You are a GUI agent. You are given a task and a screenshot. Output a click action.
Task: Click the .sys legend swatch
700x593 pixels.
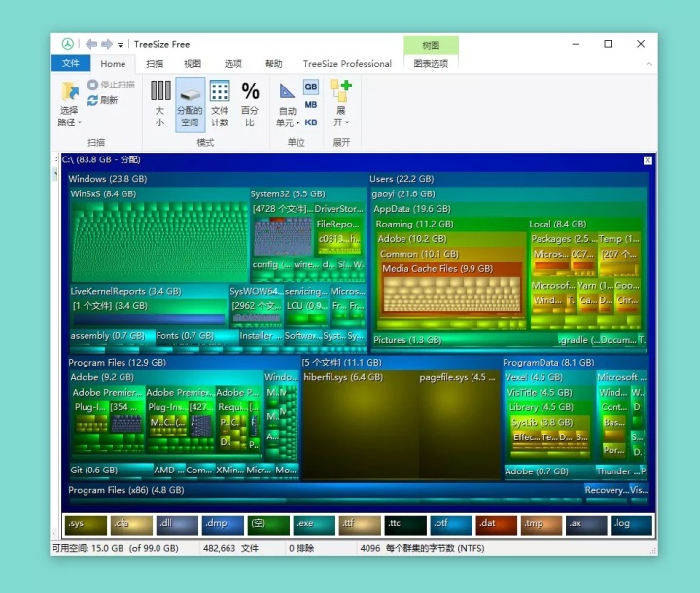(86, 525)
